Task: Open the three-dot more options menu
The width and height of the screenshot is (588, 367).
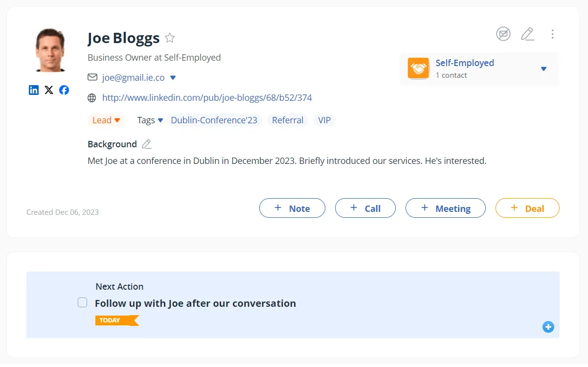Action: (x=552, y=34)
